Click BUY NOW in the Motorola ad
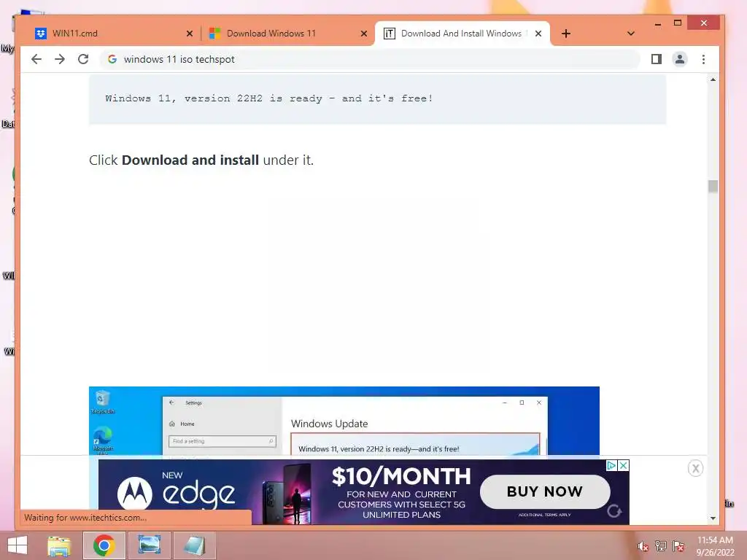 point(545,491)
